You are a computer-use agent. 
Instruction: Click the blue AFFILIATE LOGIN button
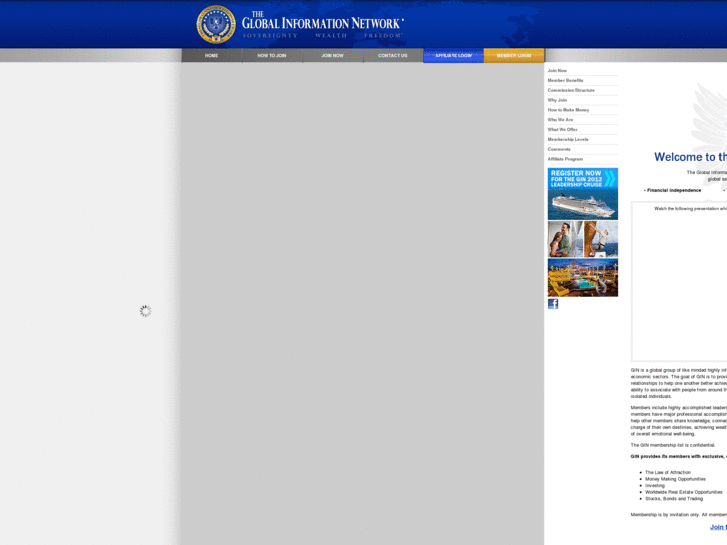coord(453,56)
